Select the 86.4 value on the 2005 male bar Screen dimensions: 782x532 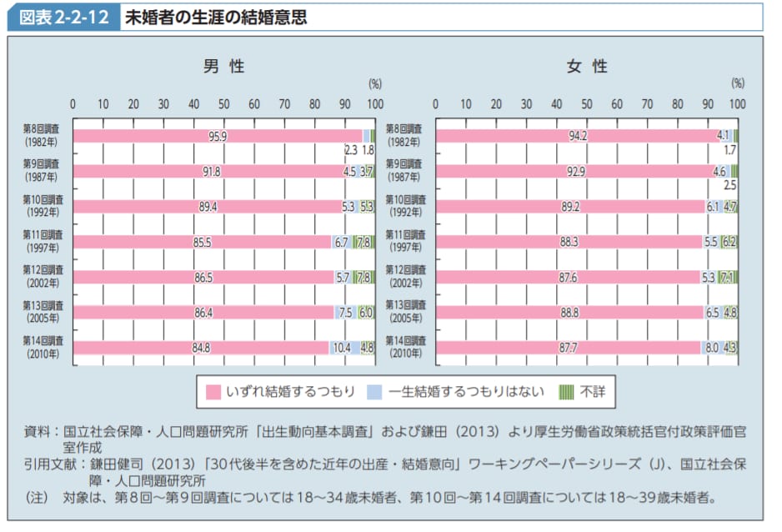[203, 313]
